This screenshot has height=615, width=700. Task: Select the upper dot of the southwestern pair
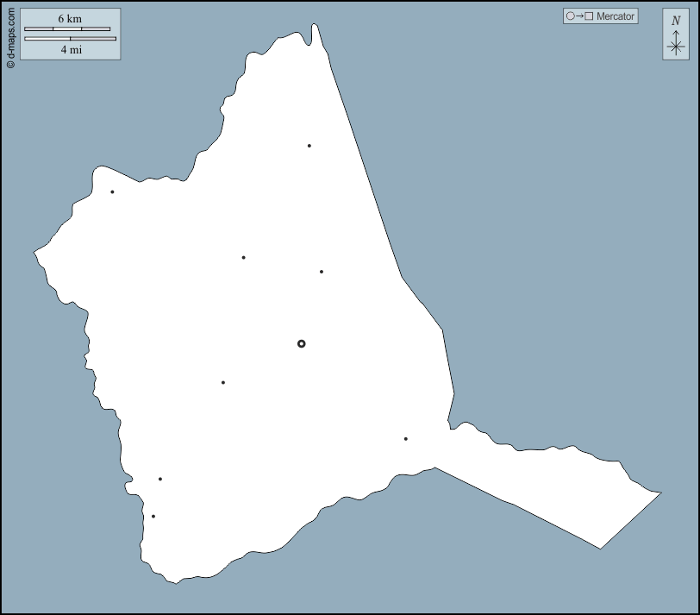159,479
